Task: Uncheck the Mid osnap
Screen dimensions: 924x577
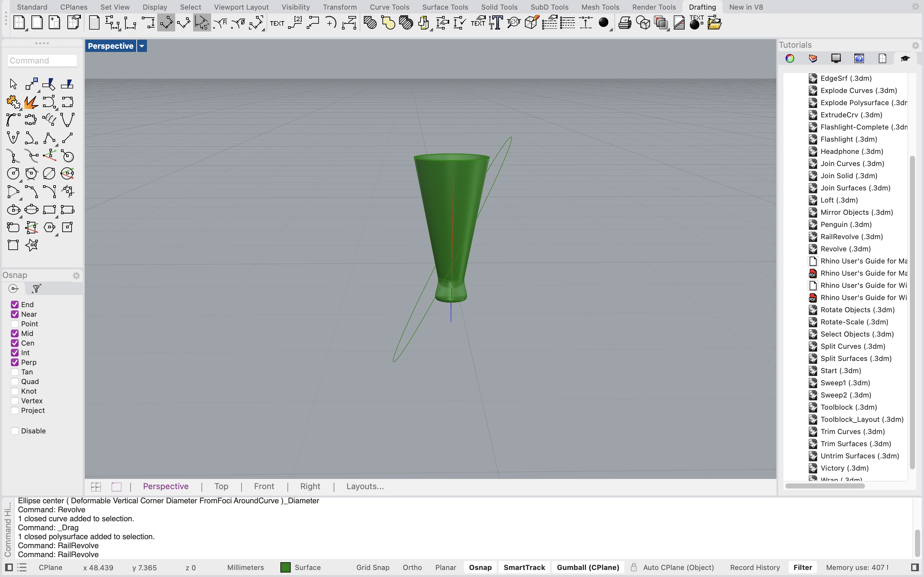Action: pos(15,333)
